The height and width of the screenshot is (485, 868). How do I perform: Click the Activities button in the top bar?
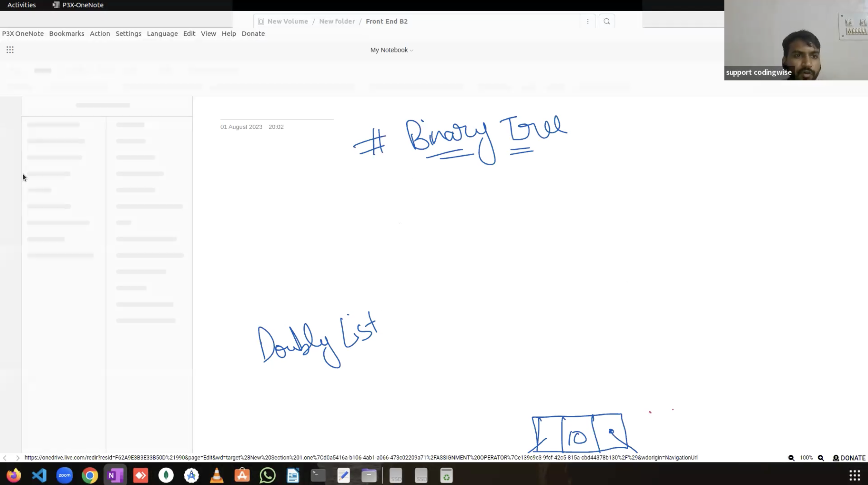22,5
